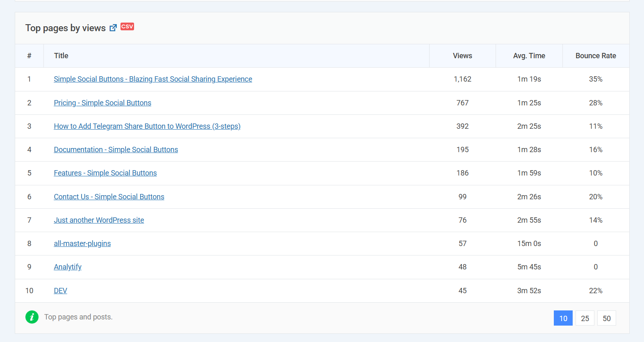Show 10 rows per page
The height and width of the screenshot is (342, 644).
563,318
